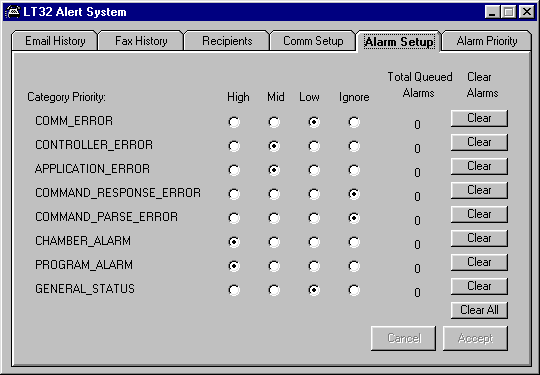
Task: Click the Total Queued Alarms heading
Action: pyautogui.click(x=419, y=85)
